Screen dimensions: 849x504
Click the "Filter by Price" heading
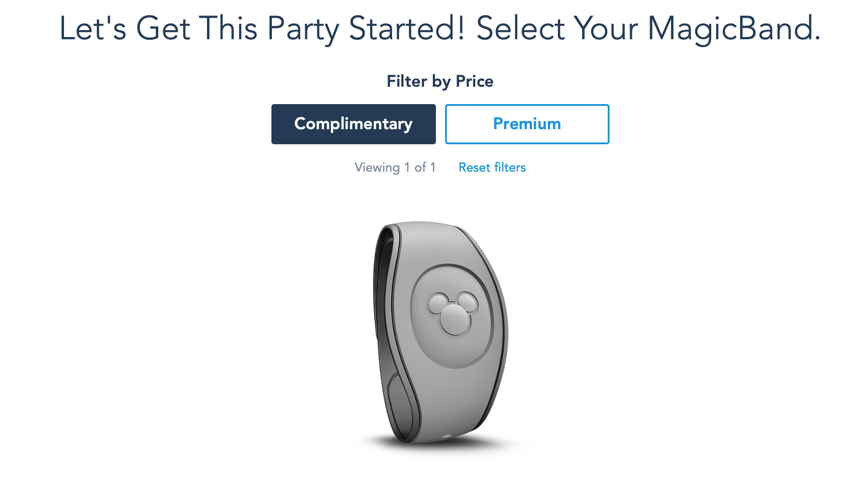click(440, 81)
